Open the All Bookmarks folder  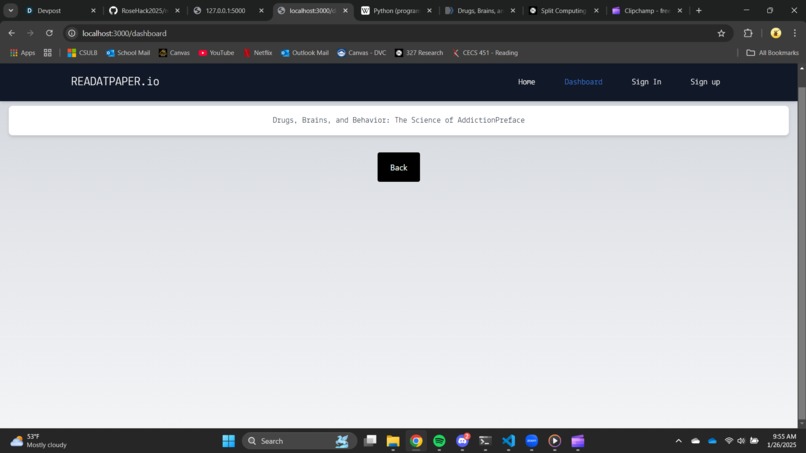pos(773,52)
